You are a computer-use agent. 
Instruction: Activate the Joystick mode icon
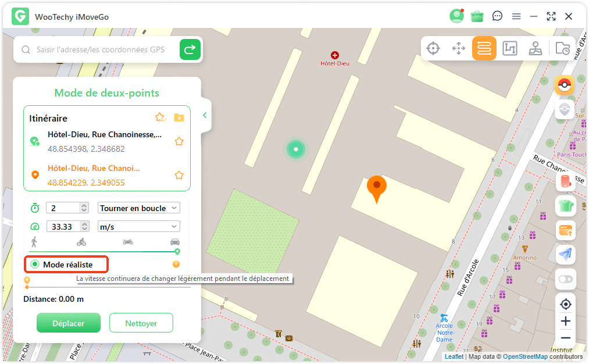tap(535, 48)
